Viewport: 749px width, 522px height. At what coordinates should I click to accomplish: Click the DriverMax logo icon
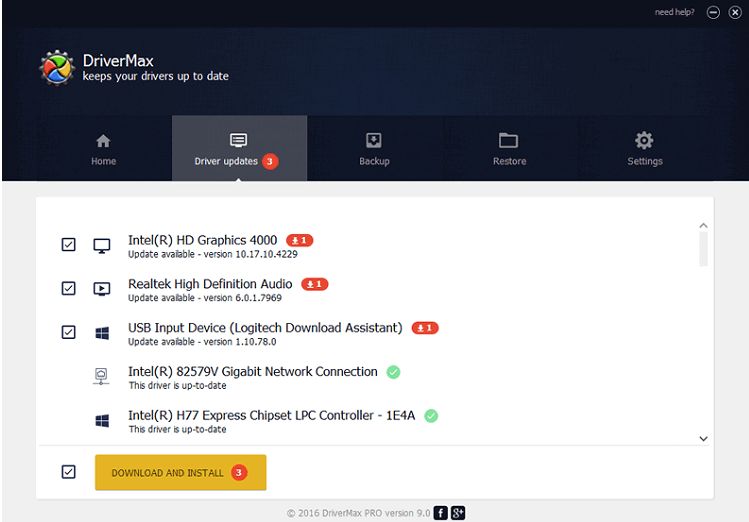coord(57,68)
